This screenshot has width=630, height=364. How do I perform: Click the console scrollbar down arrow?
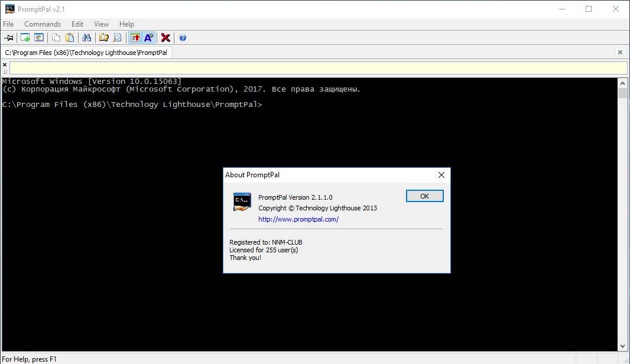pyautogui.click(x=622, y=346)
